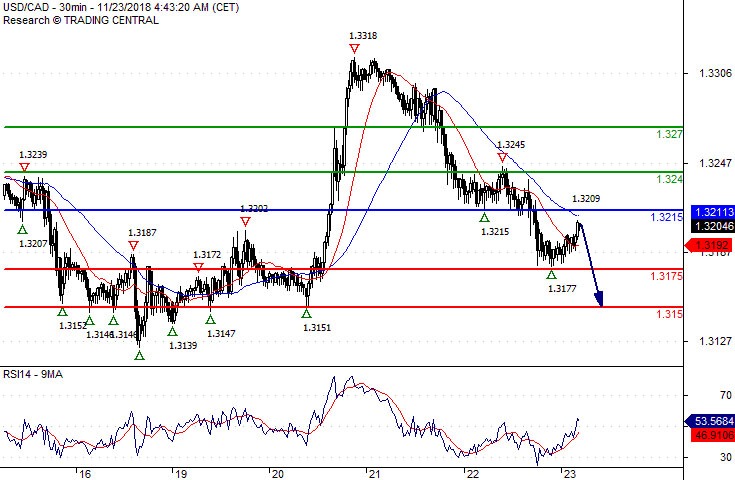Click the blue 1.3215 pivot level label
Screen dimensions: 735x480
click(x=666, y=217)
